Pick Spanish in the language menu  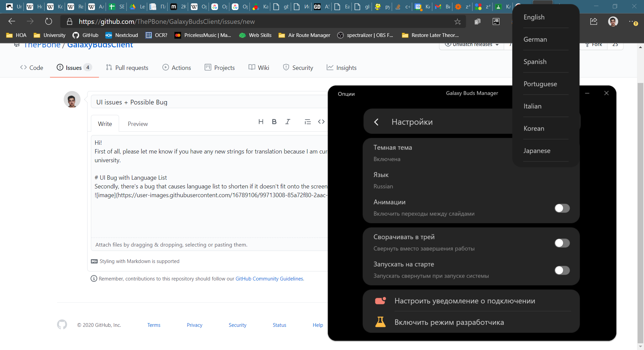[x=546, y=61]
